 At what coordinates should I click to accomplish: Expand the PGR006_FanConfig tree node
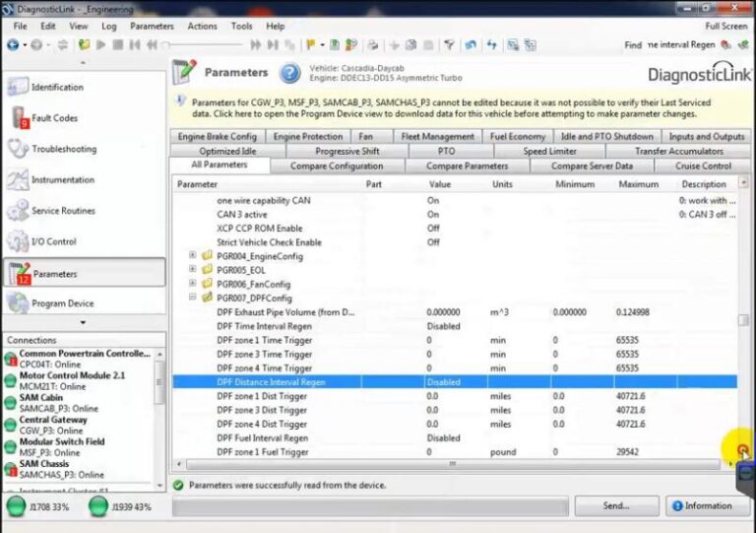[x=193, y=284]
